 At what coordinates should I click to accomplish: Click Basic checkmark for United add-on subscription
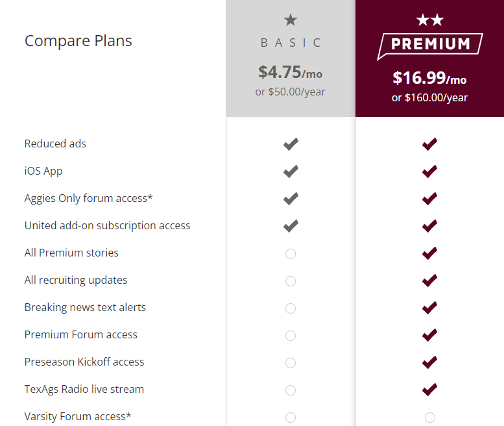click(x=291, y=226)
